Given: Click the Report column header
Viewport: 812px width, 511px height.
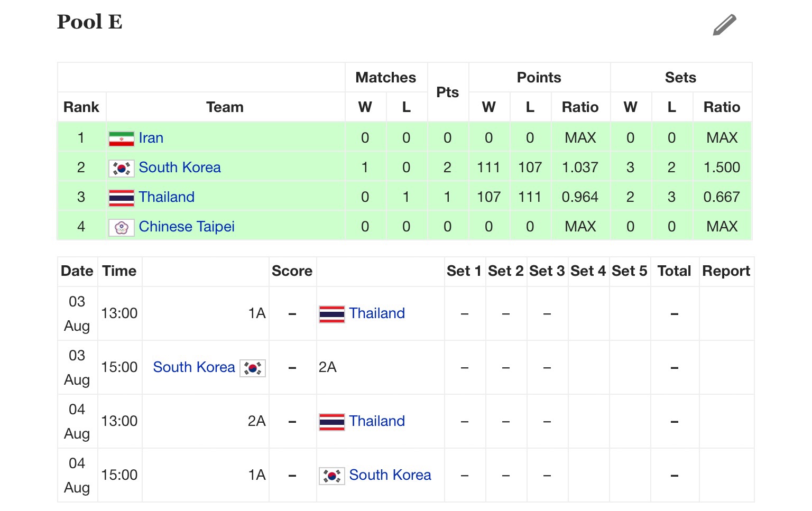Looking at the screenshot, I should click(x=726, y=271).
